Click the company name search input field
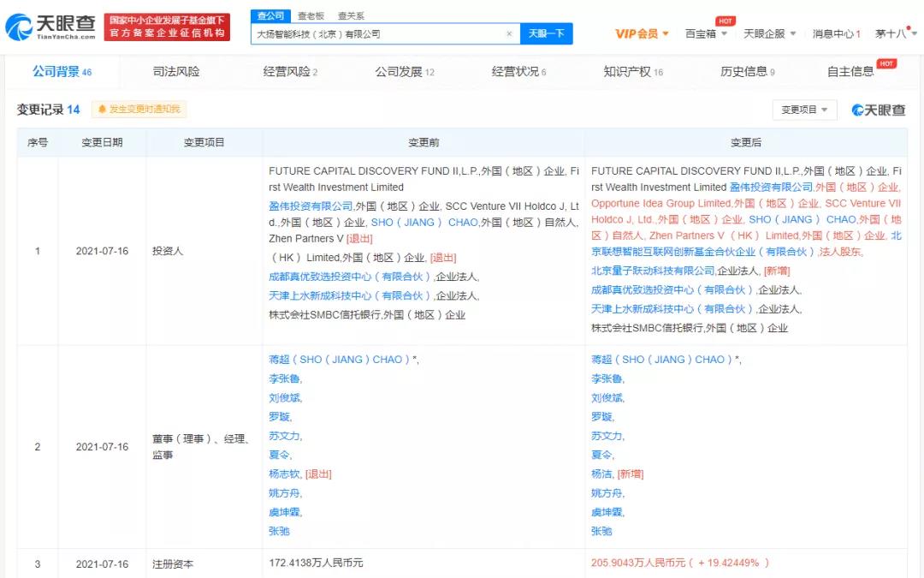Viewport: 924px width, 578px height. pyautogui.click(x=376, y=34)
